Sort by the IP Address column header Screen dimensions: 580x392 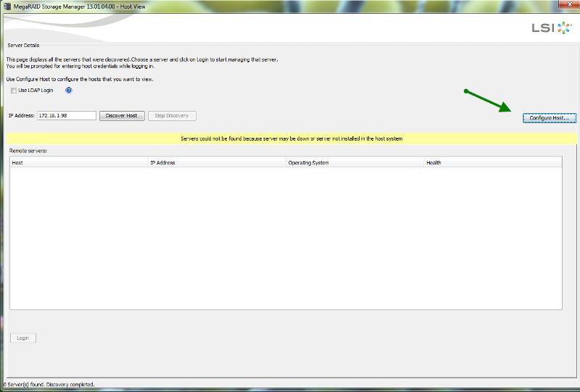(217, 163)
